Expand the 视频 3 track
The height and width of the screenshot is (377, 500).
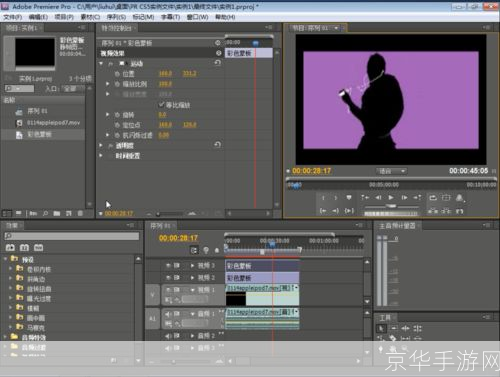(192, 266)
